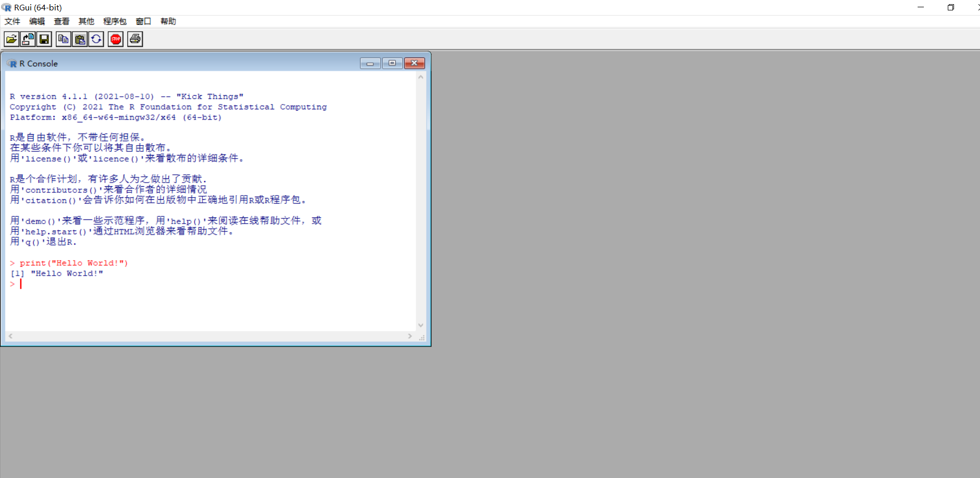Load workspace using the toolbar icon

tap(28, 38)
